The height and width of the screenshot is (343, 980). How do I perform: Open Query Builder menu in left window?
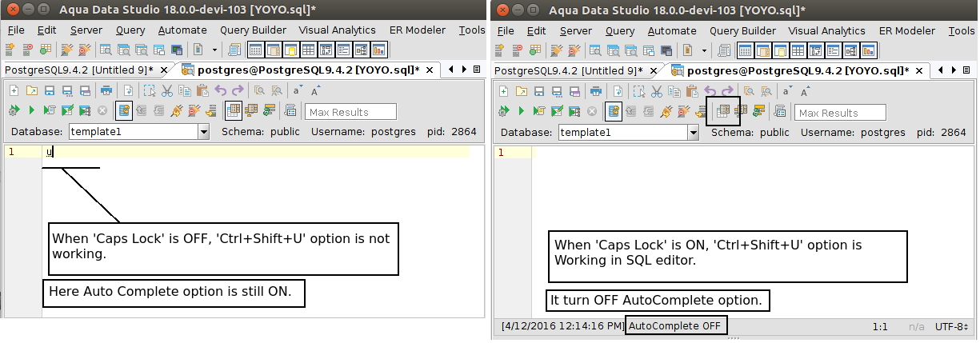[x=253, y=30]
